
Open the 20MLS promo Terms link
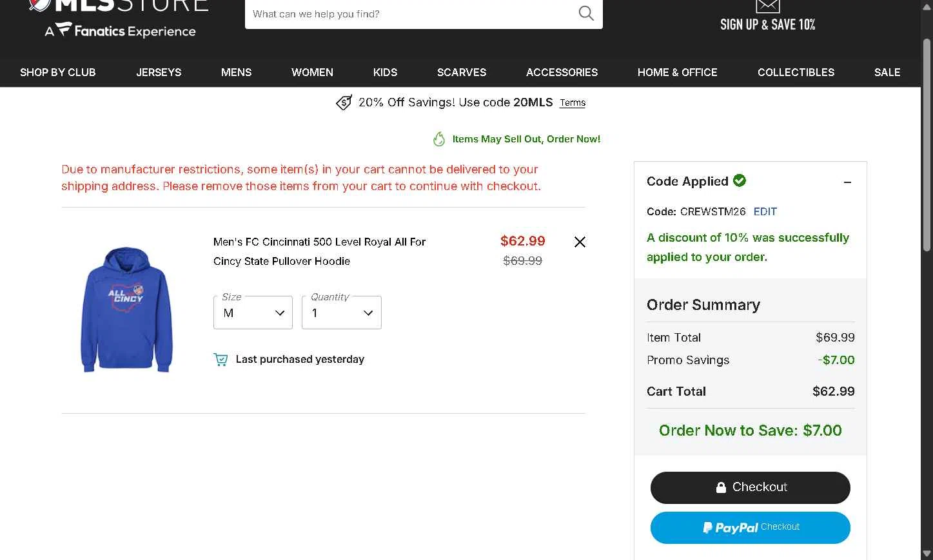pos(573,102)
